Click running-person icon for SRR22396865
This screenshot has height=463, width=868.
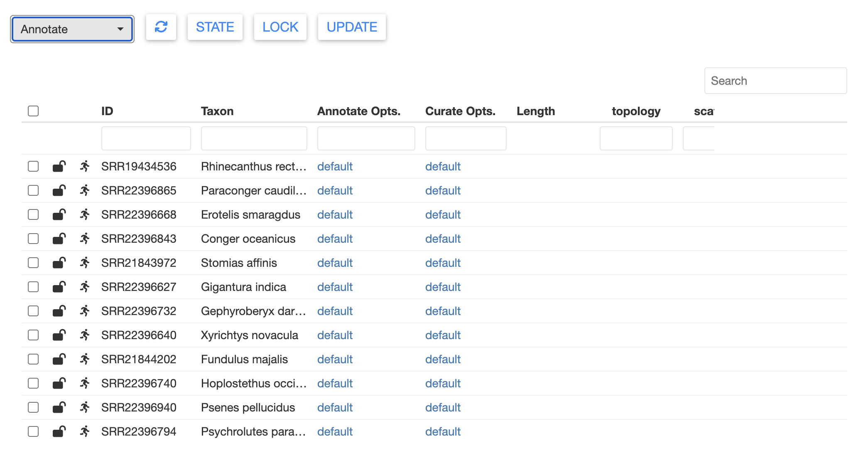click(85, 190)
